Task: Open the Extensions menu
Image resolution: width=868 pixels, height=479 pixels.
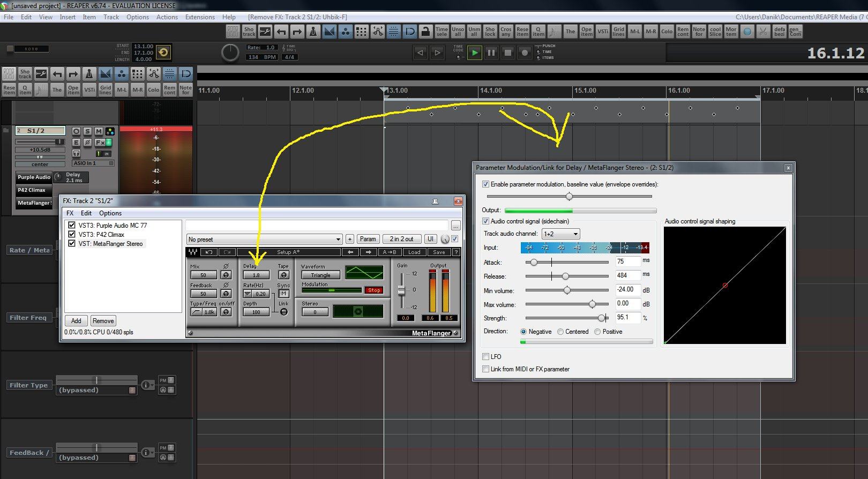Action: (200, 17)
